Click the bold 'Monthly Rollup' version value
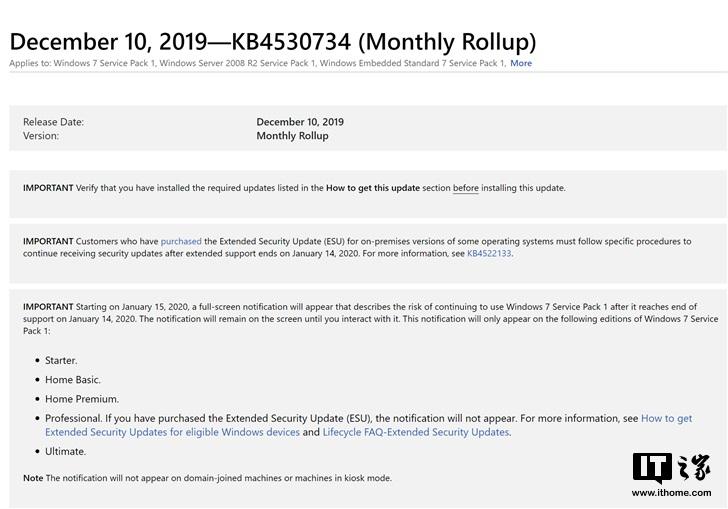Viewport: 728px width, 509px height. point(292,136)
